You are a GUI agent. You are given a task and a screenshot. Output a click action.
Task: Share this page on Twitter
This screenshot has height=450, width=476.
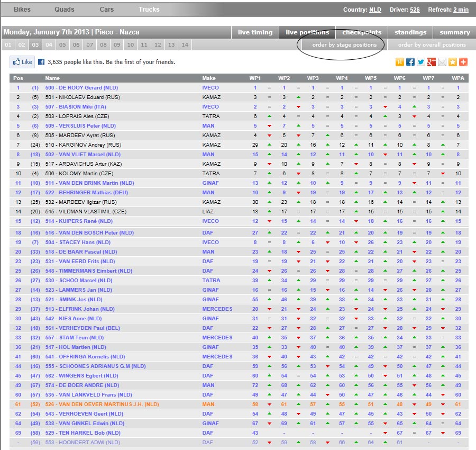[421, 62]
